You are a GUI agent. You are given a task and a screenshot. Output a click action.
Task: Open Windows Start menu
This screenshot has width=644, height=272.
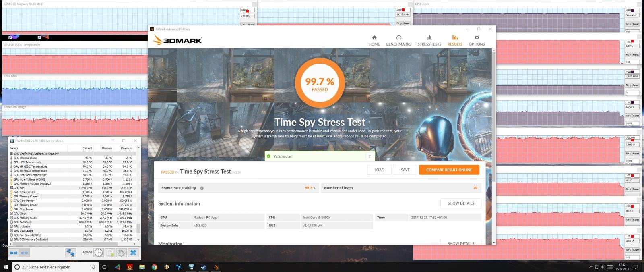[x=6, y=267]
